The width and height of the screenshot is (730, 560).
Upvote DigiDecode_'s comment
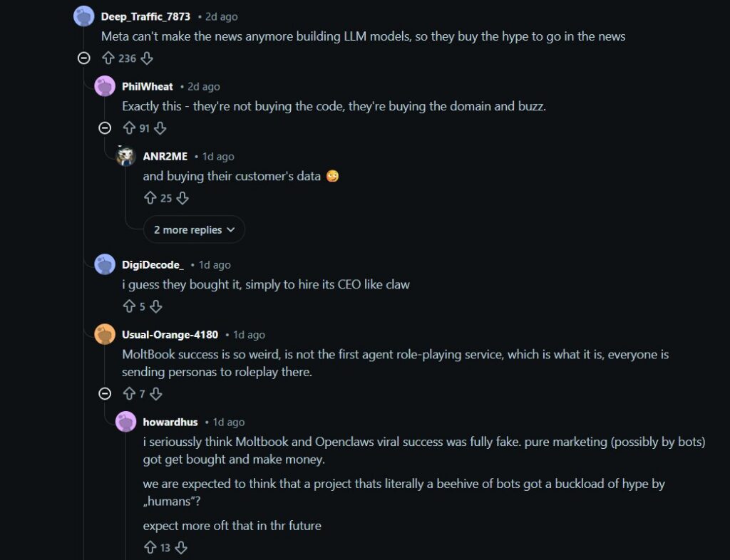tap(128, 306)
